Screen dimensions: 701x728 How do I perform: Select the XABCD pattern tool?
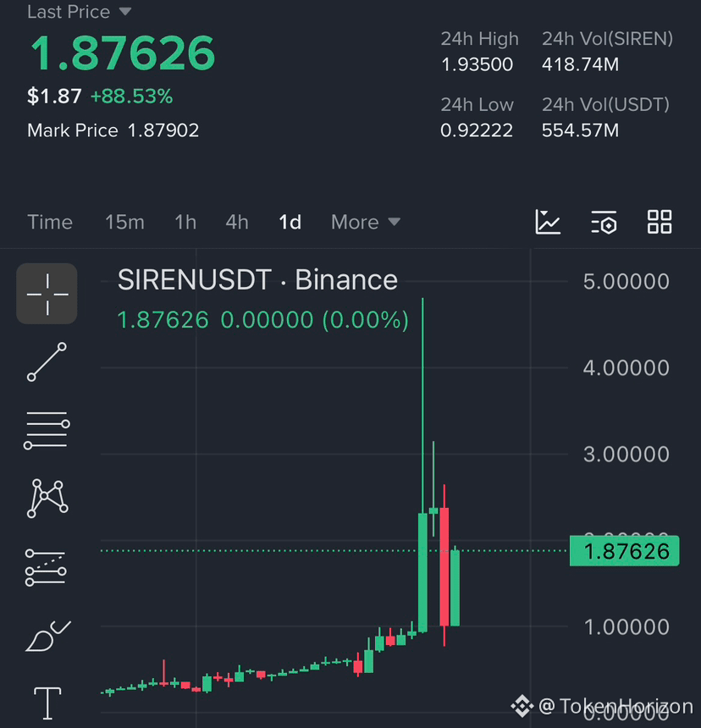(x=47, y=499)
